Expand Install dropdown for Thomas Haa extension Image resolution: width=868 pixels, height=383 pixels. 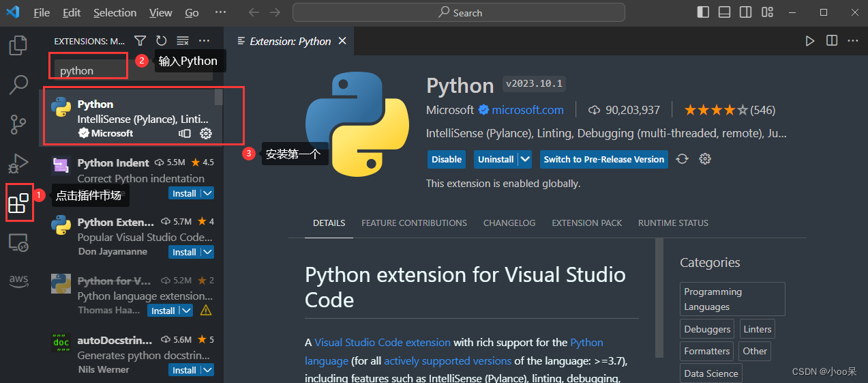[186, 311]
